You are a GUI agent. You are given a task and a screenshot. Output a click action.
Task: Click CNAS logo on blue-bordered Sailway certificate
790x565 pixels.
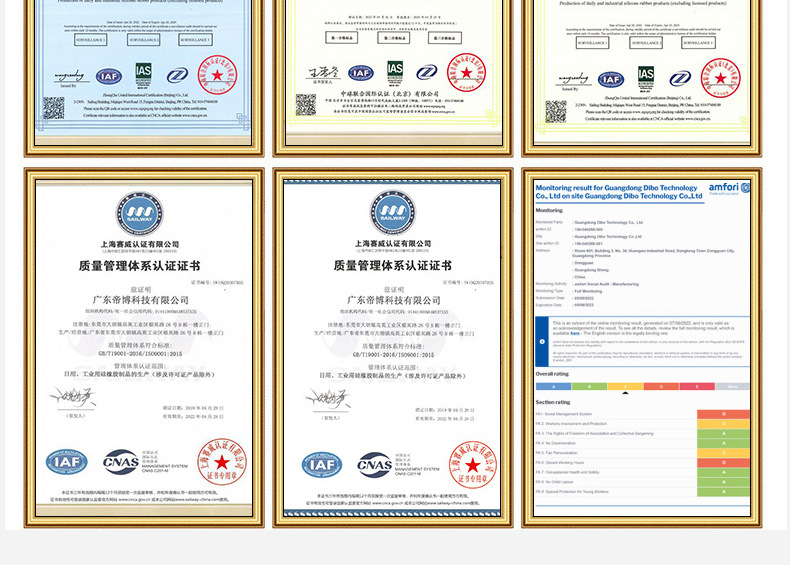pos(375,465)
